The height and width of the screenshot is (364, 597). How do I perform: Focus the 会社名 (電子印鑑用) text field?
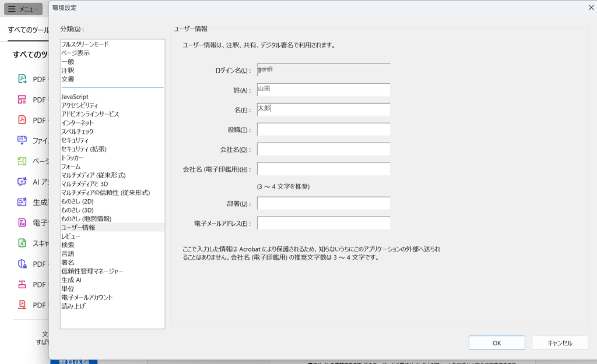pyautogui.click(x=323, y=169)
